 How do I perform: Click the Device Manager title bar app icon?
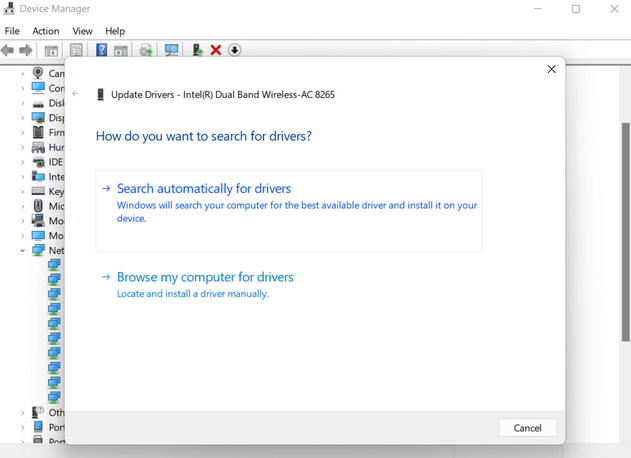[9, 8]
